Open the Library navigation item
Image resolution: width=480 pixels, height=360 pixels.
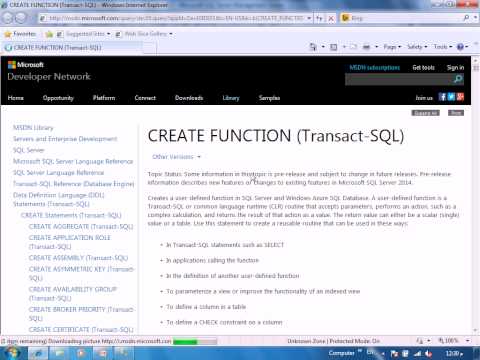[x=231, y=98]
